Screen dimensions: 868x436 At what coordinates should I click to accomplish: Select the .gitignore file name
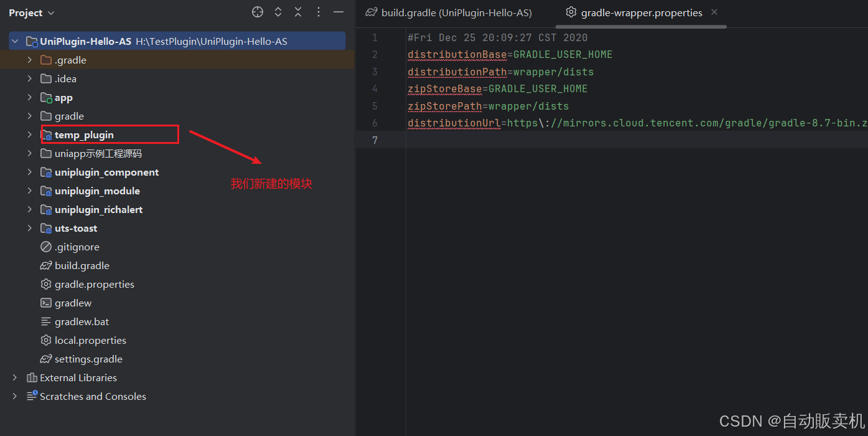(77, 247)
